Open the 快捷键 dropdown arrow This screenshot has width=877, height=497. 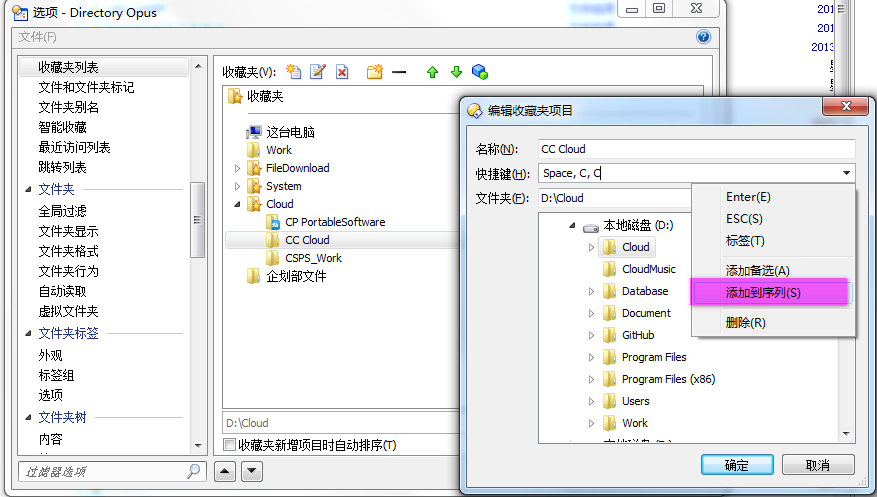click(846, 173)
